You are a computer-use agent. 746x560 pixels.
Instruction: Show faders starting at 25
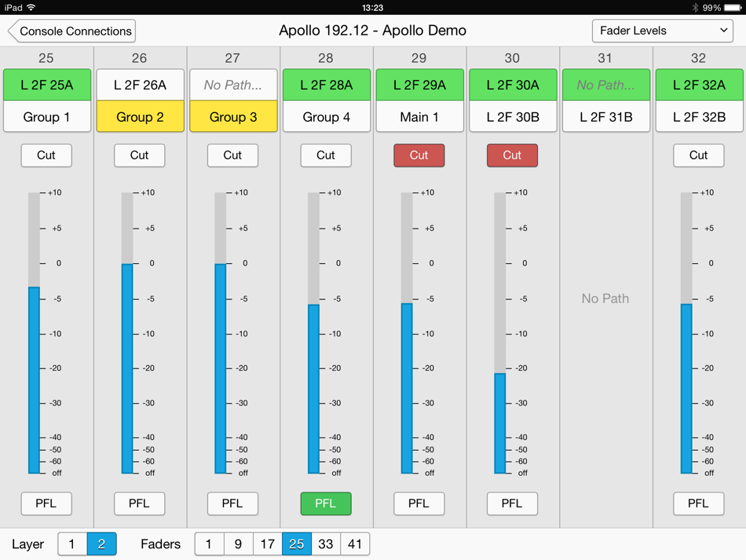tap(296, 544)
